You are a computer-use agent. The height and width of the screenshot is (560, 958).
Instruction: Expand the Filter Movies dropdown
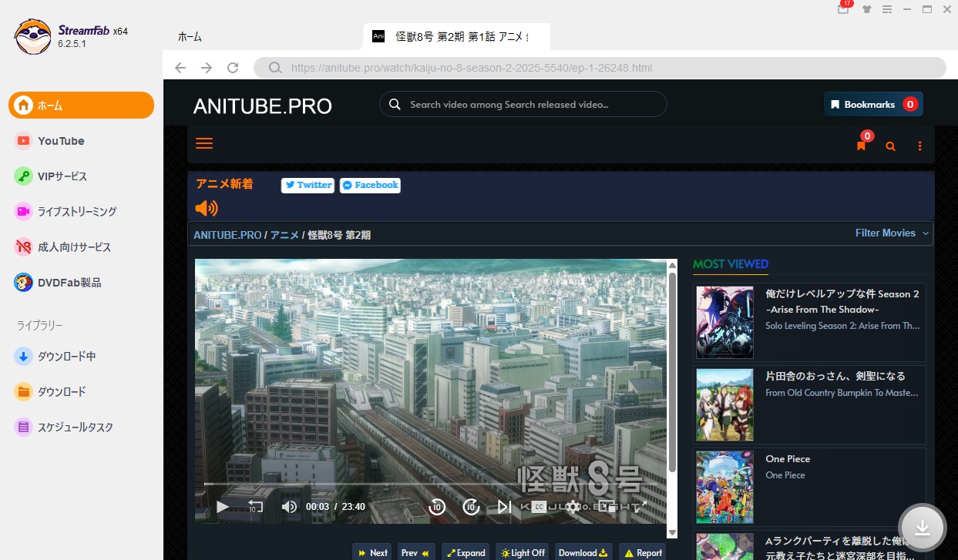coord(892,233)
